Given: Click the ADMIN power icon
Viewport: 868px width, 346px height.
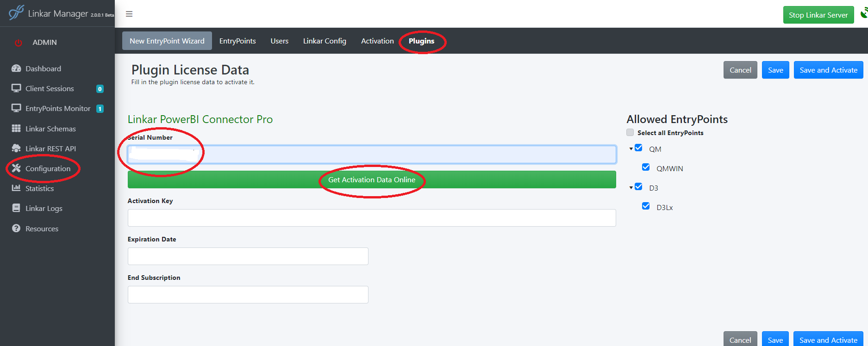Looking at the screenshot, I should point(19,43).
